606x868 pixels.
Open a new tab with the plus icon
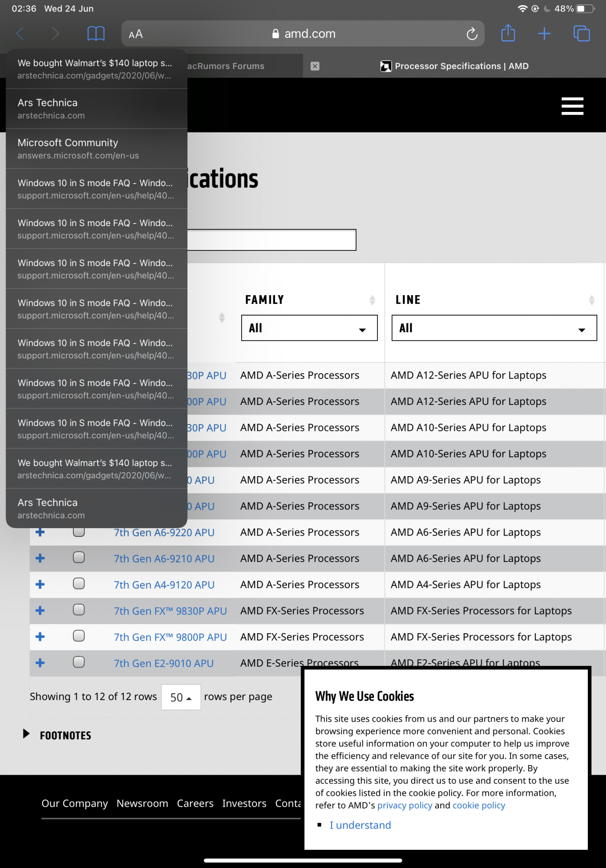pyautogui.click(x=544, y=33)
